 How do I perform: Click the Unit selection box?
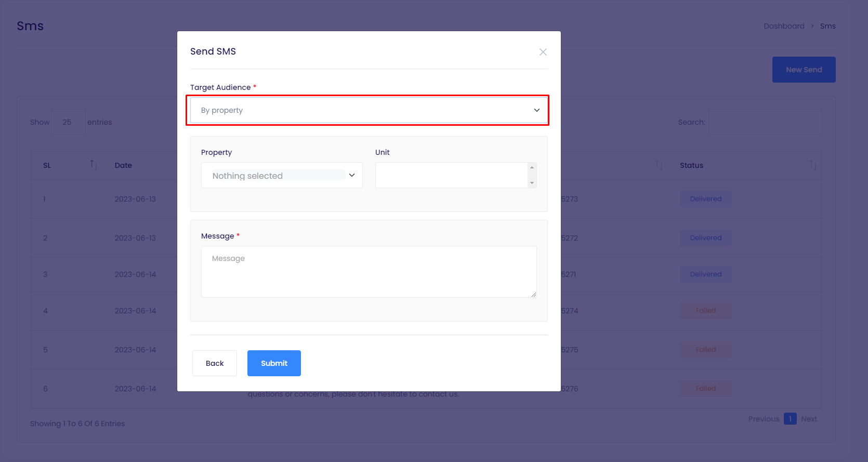pos(451,175)
